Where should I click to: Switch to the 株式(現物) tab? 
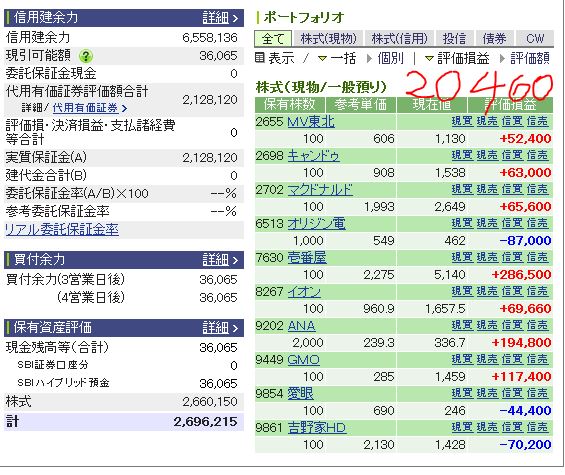[328, 39]
